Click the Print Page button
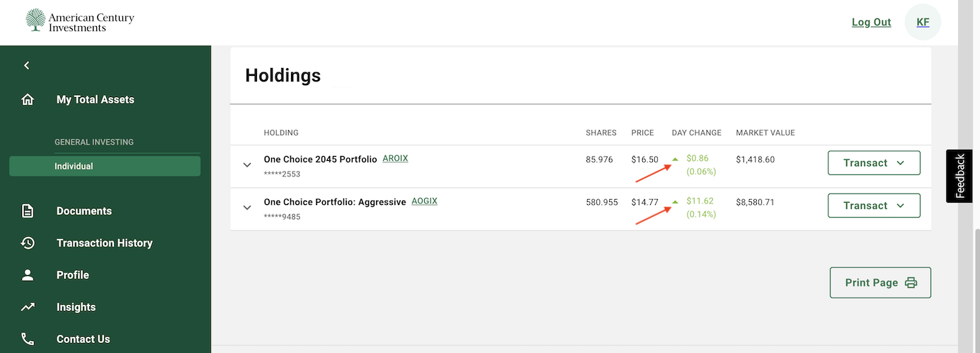Screen dimensions: 980x353 coord(880,283)
